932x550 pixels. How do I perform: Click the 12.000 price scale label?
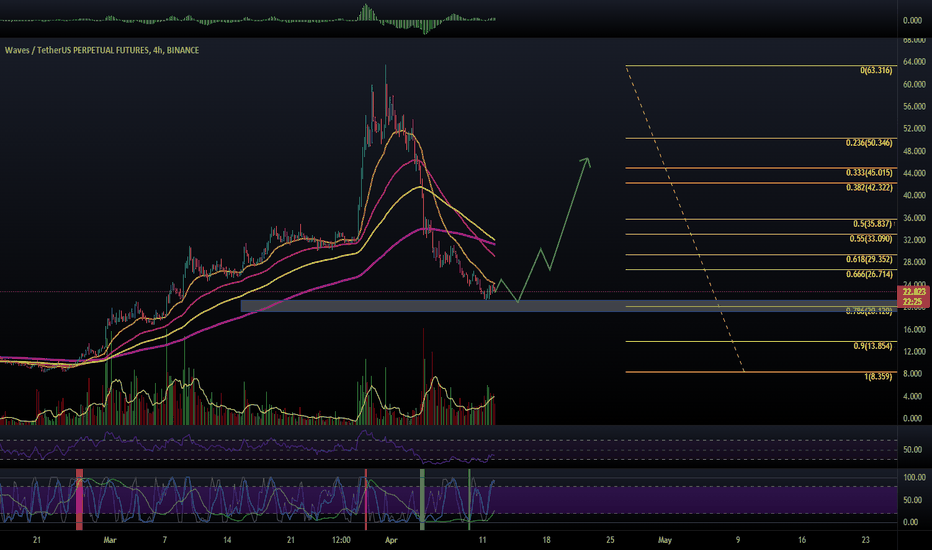click(x=914, y=351)
